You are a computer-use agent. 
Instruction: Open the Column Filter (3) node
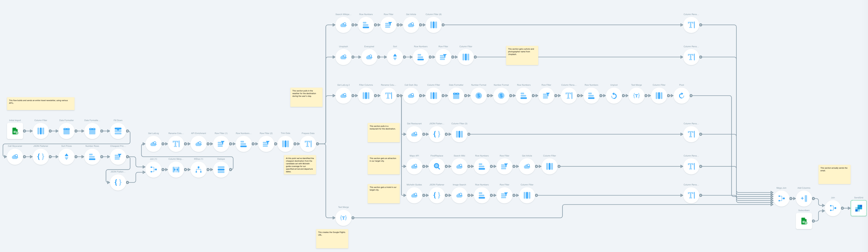tap(459, 134)
